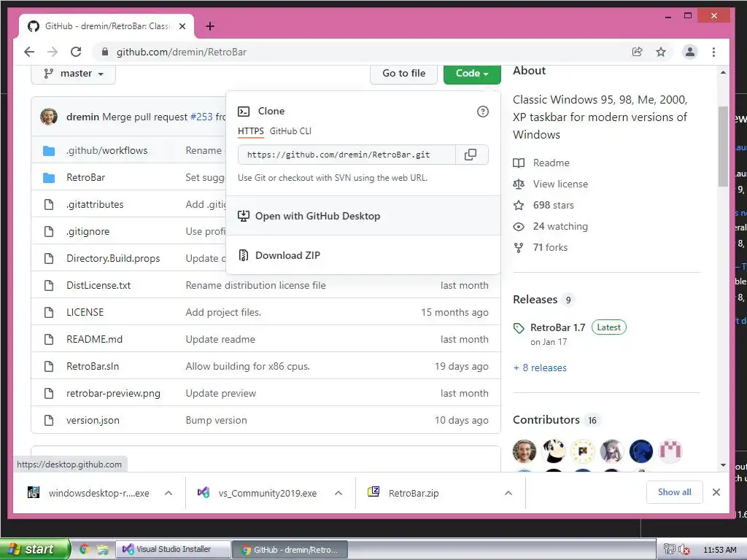Share this page via the share icon
The height and width of the screenshot is (560, 747).
pos(637,52)
